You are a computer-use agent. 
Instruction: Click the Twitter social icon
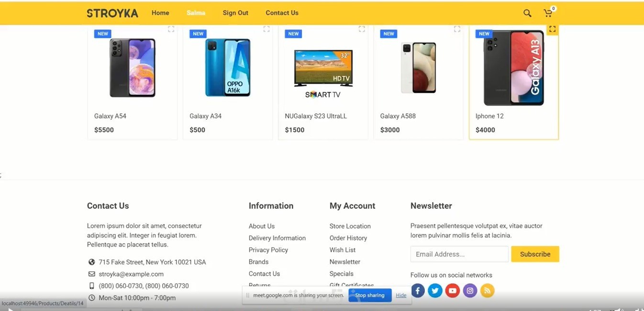[x=435, y=290]
